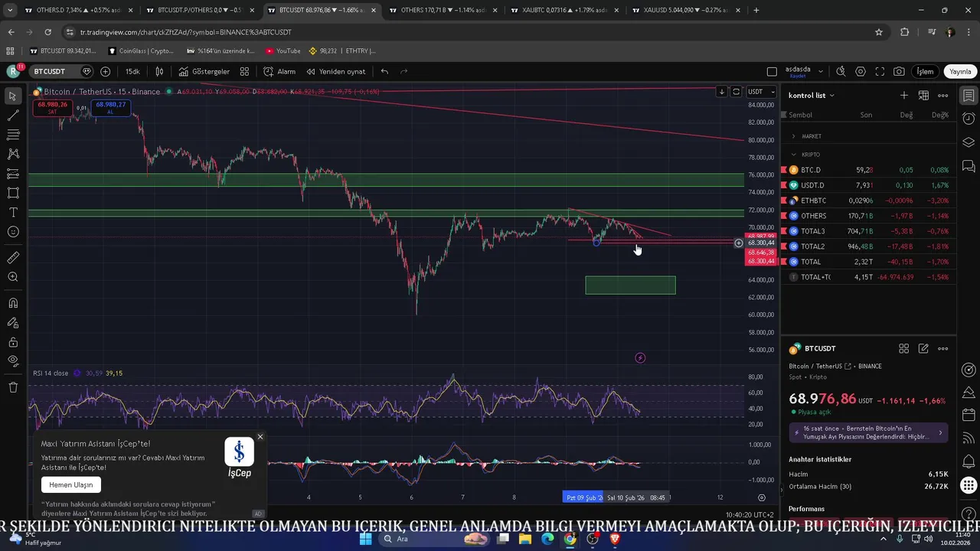Click the Yayınla publish button
980x551 pixels.
[x=960, y=71]
